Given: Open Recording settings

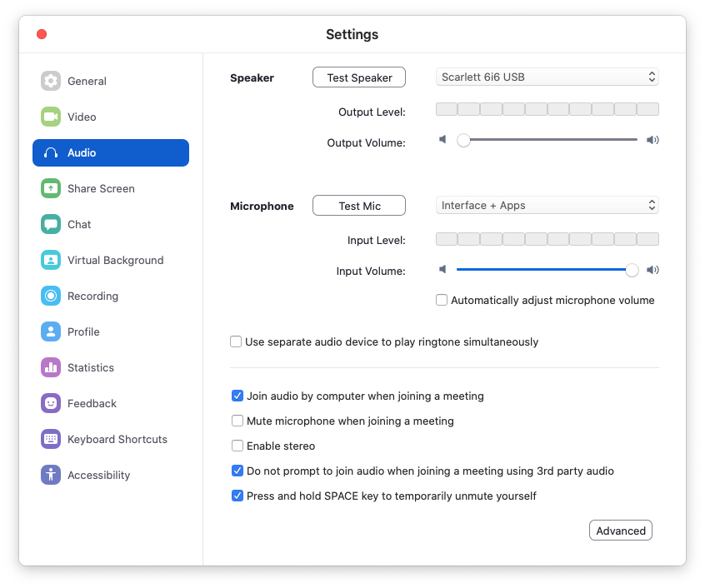Looking at the screenshot, I should point(111,296).
